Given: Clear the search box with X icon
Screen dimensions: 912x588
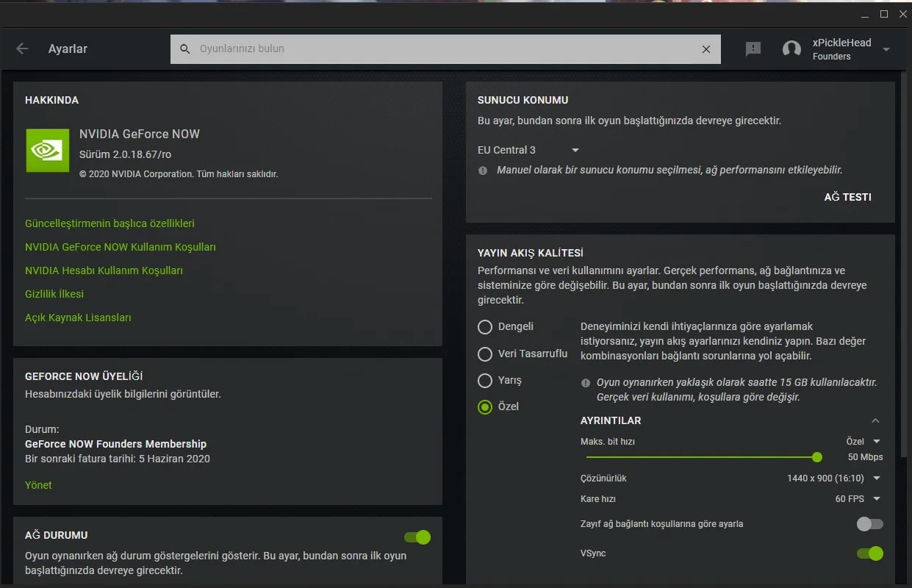Looking at the screenshot, I should click(x=706, y=49).
